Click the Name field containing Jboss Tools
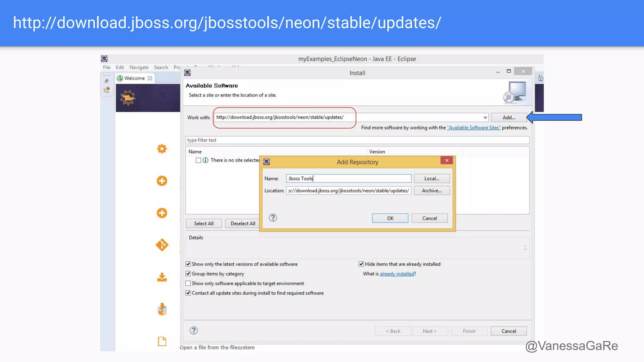644x362 pixels. point(348,178)
